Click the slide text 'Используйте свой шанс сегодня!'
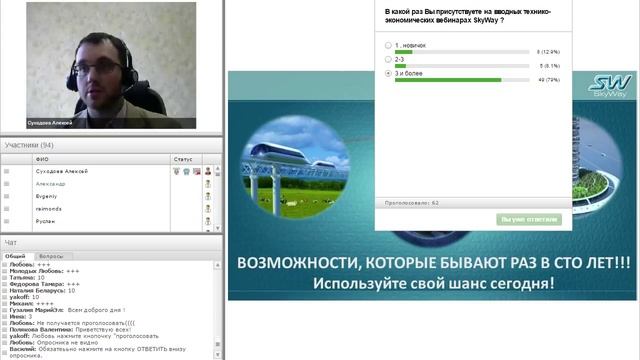The height and width of the screenshot is (360, 640). pyautogui.click(x=433, y=283)
